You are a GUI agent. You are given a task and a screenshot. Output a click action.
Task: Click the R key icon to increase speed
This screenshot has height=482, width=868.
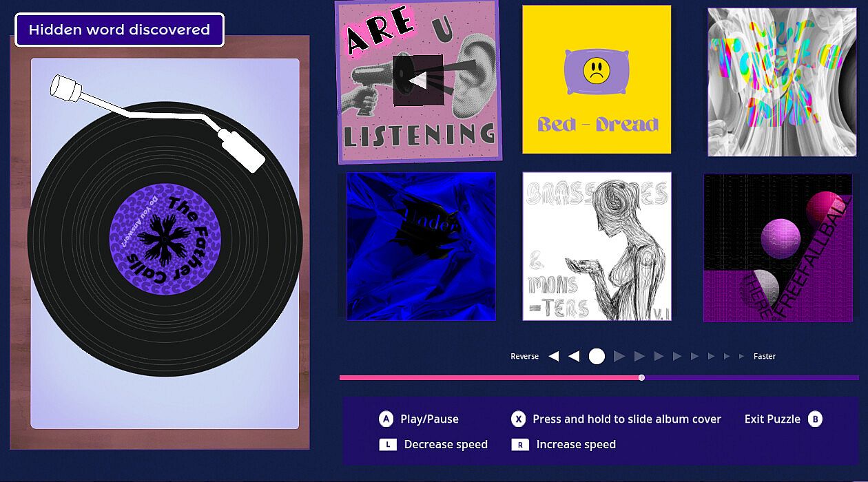(520, 444)
